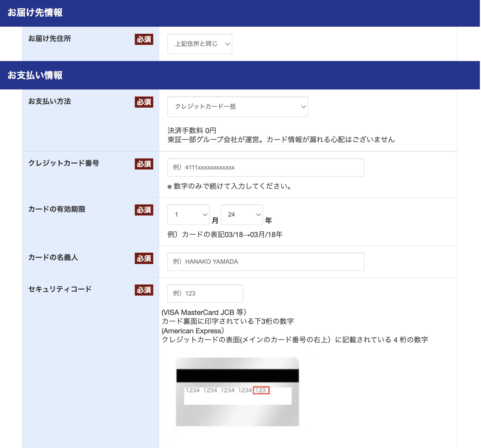
Task: Click the 必須 badge beside カードの有効期限
Action: click(144, 210)
